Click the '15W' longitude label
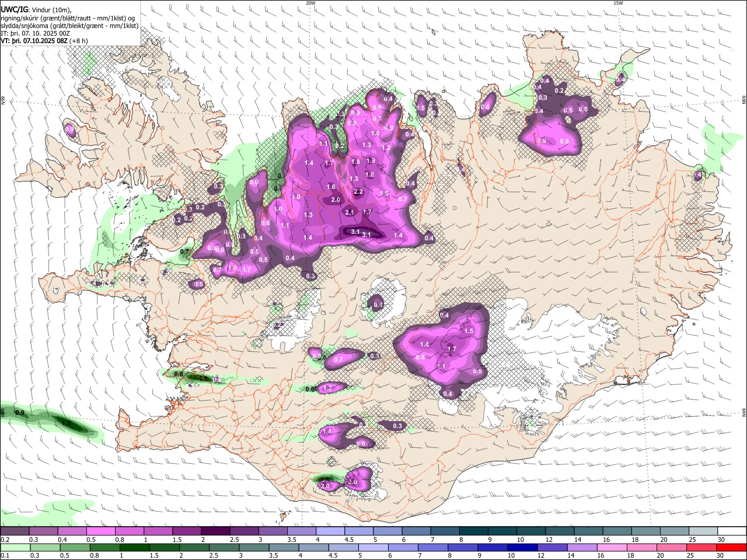The width and height of the screenshot is (747, 560). pos(618,3)
